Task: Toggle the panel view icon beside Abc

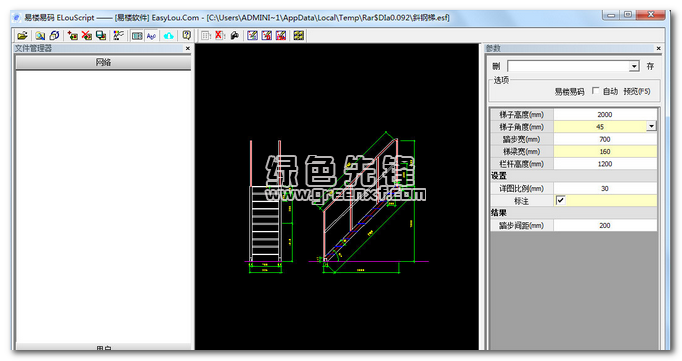Action: (x=137, y=36)
